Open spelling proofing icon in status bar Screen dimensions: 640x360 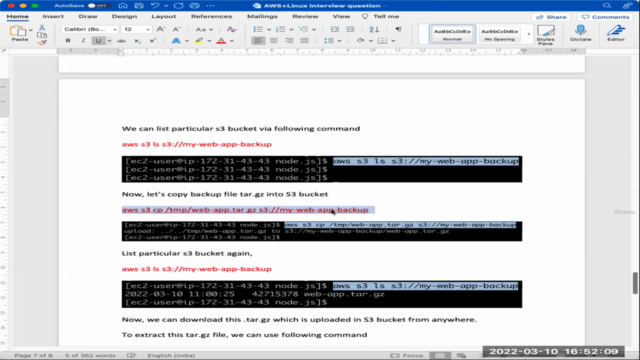[x=131, y=356]
